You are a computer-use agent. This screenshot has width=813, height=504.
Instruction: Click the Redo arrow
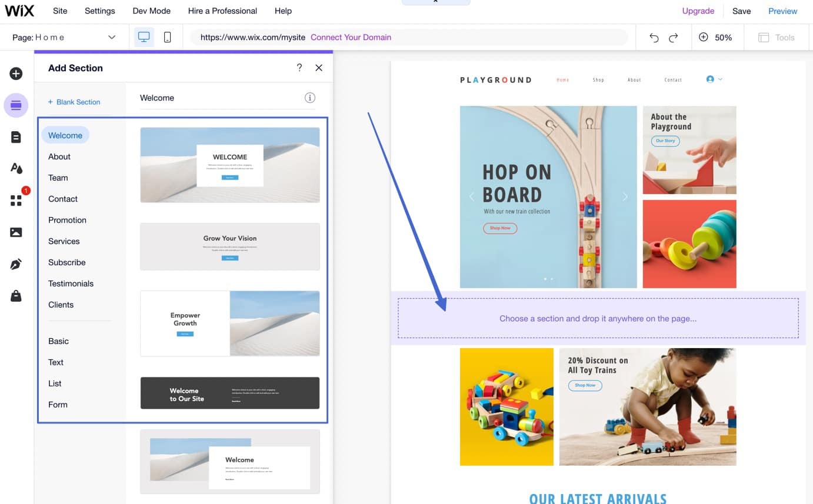672,37
